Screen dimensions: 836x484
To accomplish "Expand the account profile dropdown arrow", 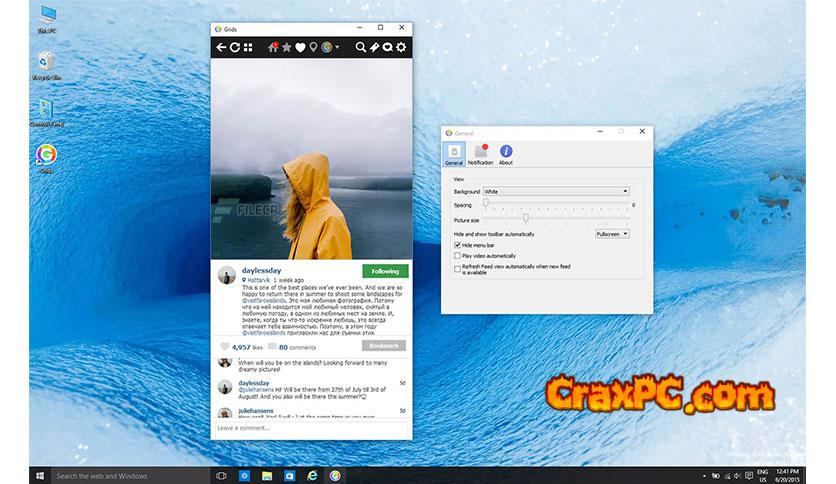I will pos(338,47).
